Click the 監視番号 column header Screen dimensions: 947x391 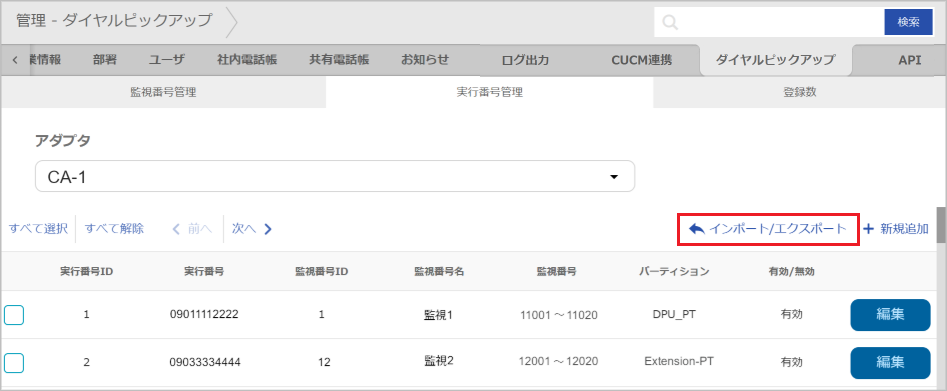[x=556, y=271]
